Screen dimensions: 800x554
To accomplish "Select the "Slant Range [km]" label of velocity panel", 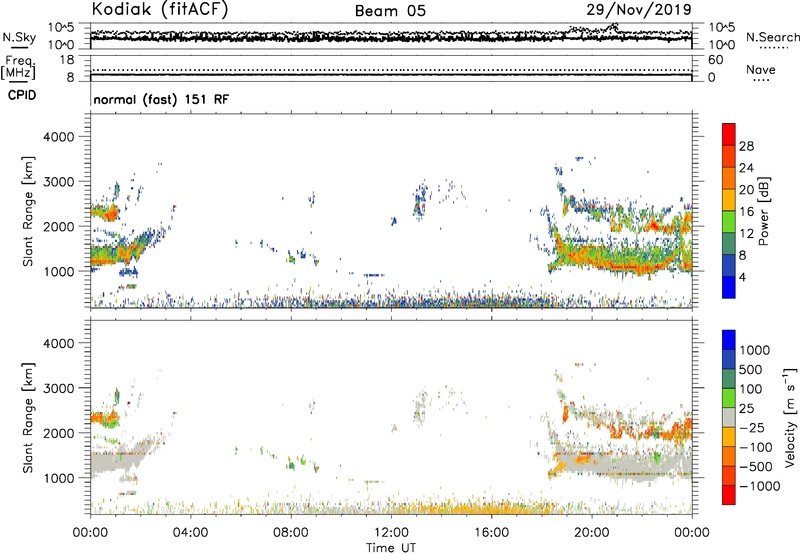I will [x=28, y=418].
